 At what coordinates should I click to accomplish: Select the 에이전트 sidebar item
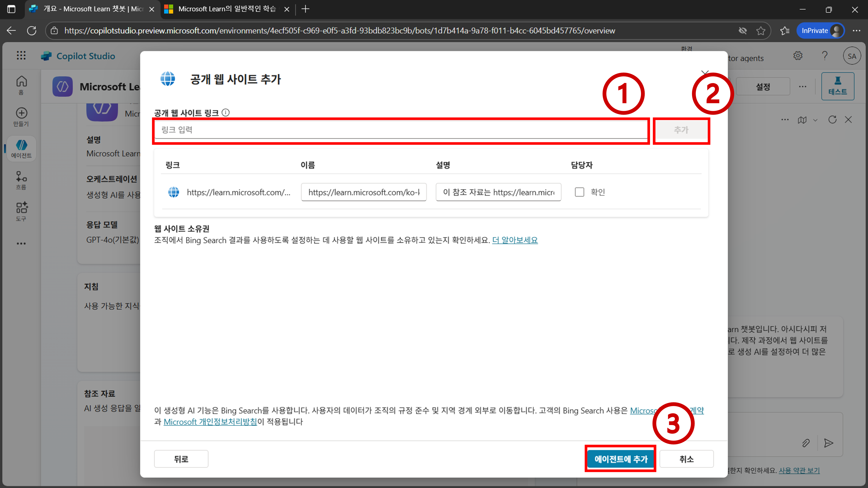tap(21, 149)
